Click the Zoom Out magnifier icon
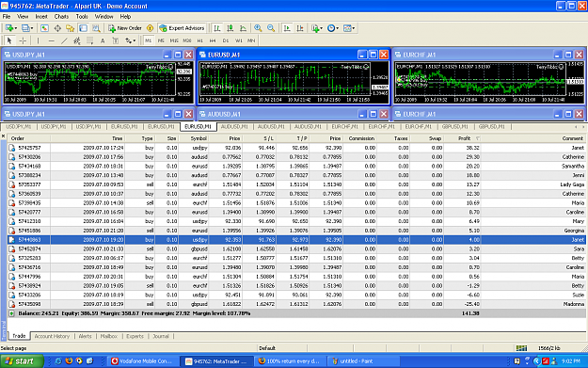 [x=271, y=28]
